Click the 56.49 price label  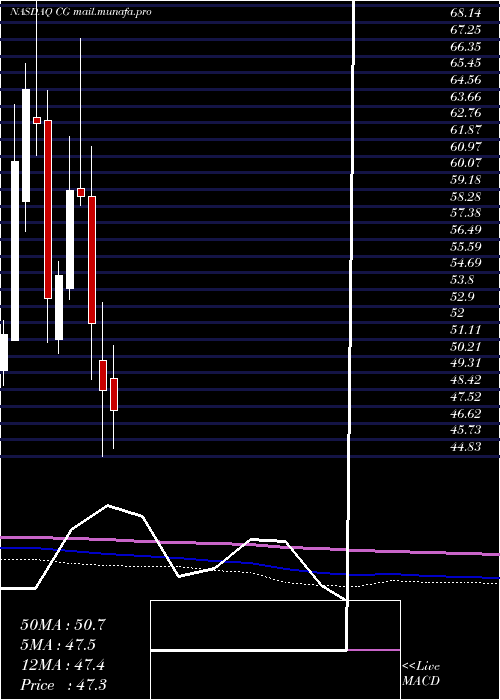click(466, 230)
